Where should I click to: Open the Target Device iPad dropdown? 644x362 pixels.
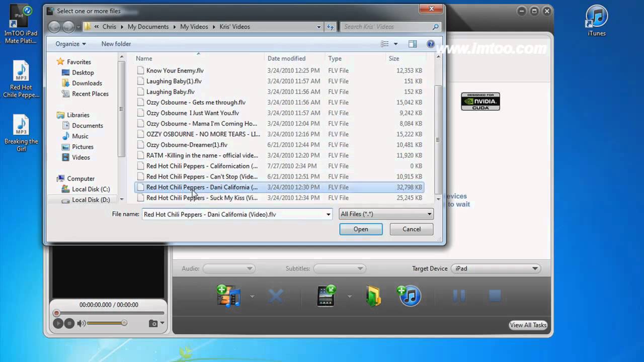coord(496,268)
